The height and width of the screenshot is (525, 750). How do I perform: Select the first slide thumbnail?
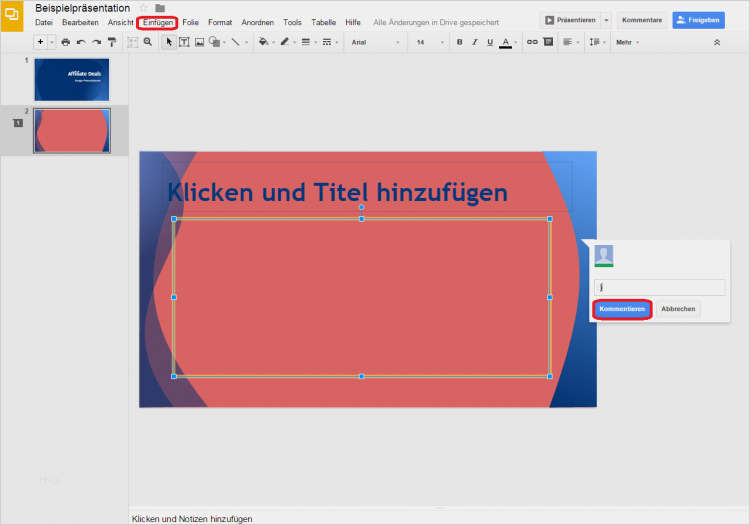[x=71, y=79]
